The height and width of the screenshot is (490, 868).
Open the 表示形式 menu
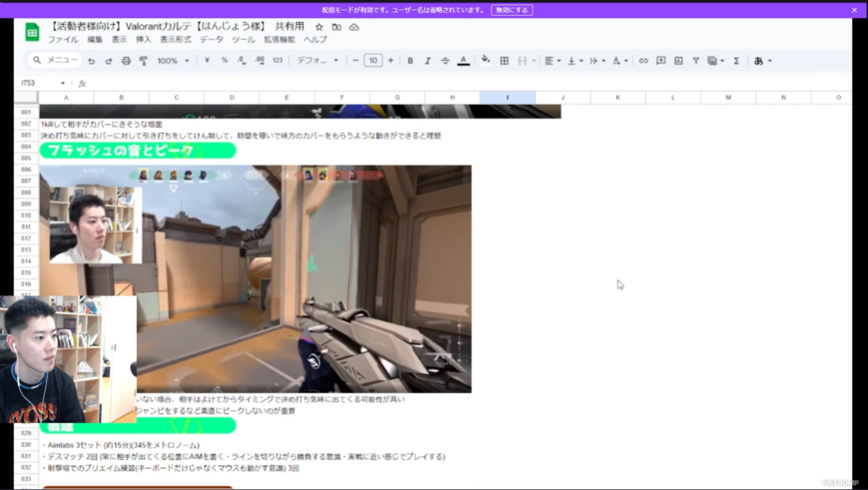coord(176,40)
